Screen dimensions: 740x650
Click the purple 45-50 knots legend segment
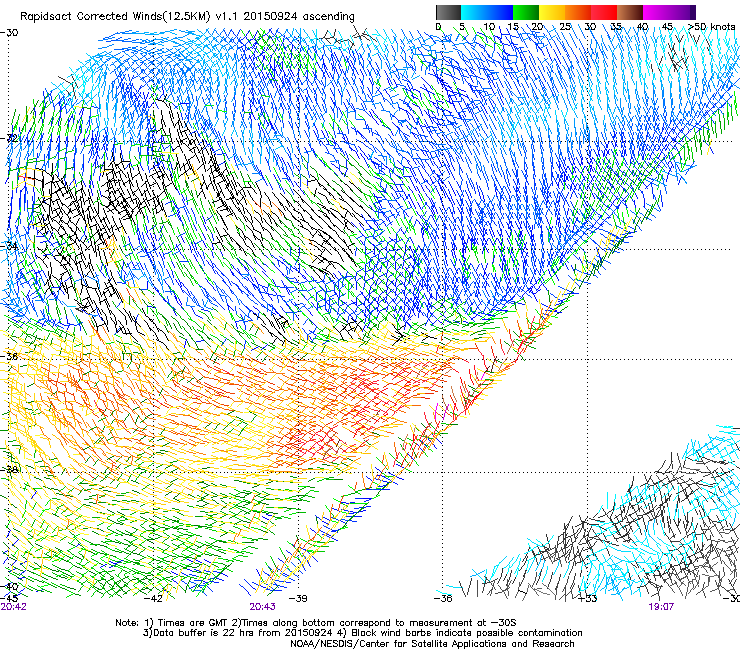coord(682,12)
